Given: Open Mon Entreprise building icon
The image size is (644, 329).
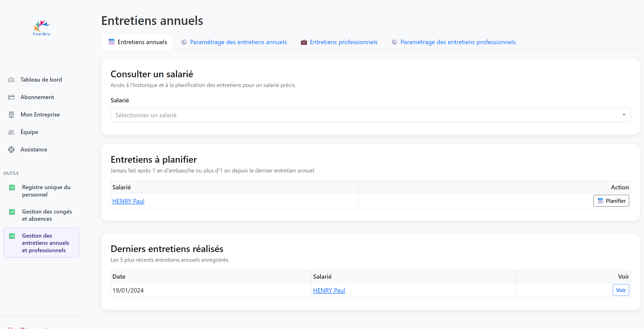Looking at the screenshot, I should 11,115.
